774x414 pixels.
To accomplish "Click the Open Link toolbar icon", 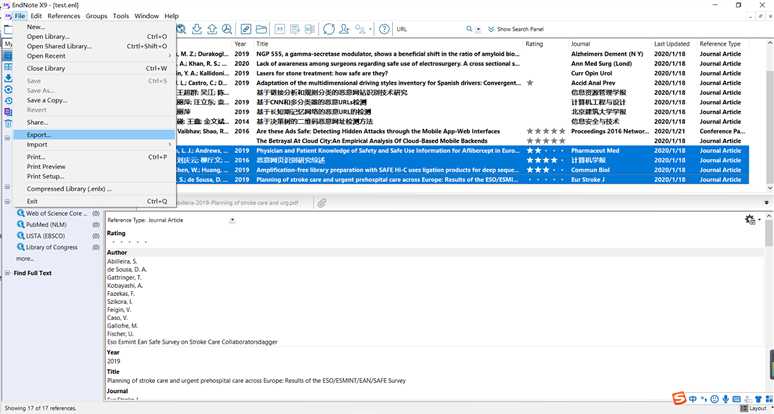I will pos(245,29).
